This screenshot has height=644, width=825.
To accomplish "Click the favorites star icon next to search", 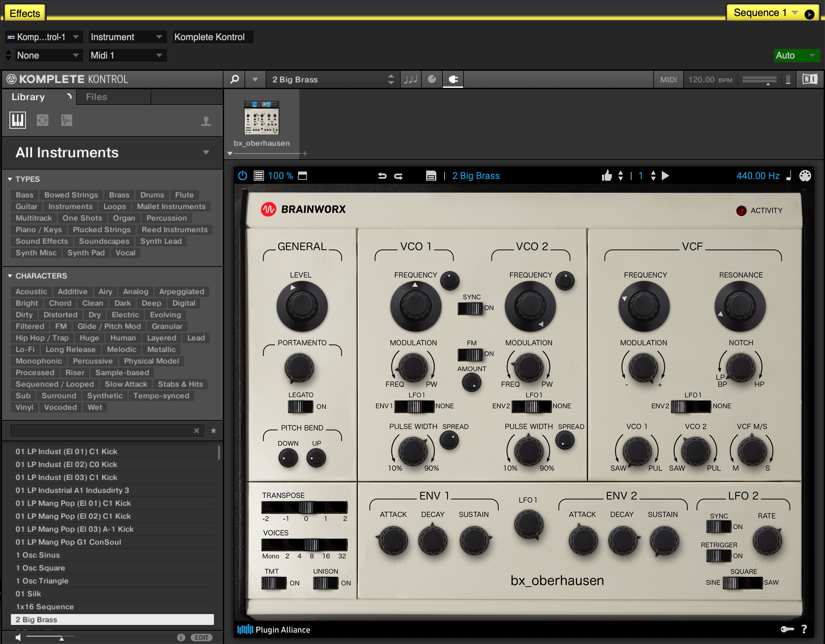I will (214, 430).
